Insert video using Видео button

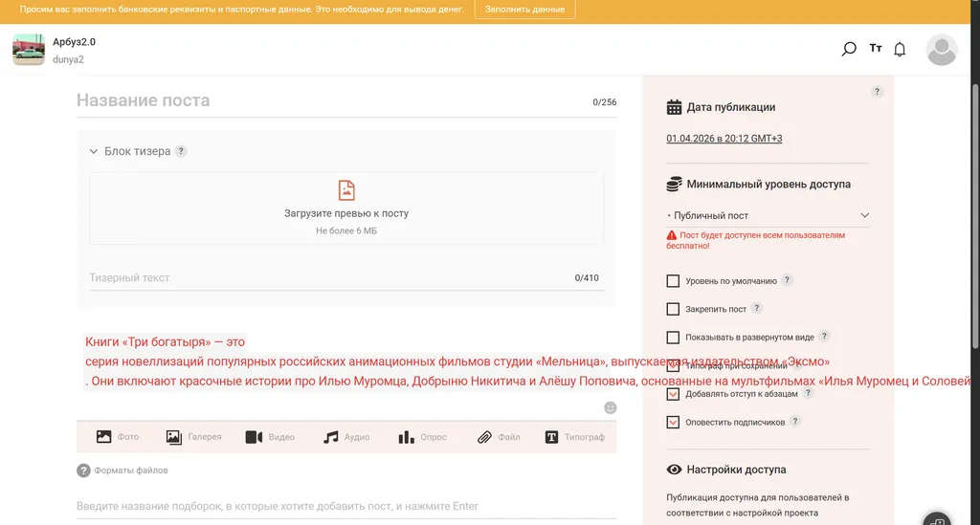270,437
